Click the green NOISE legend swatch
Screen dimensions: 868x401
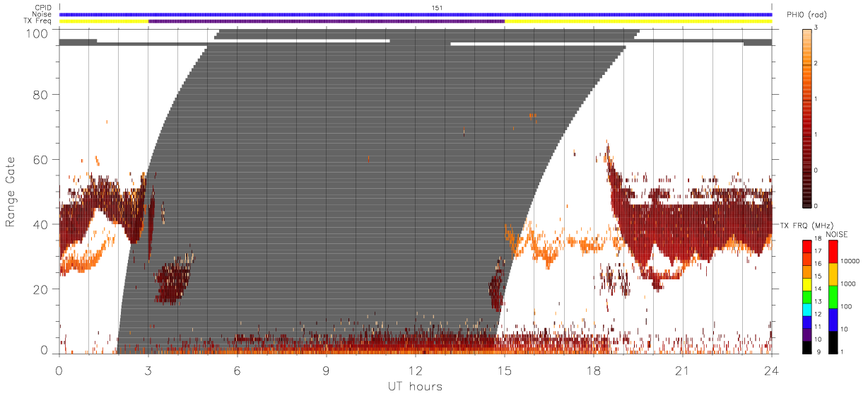click(x=833, y=297)
